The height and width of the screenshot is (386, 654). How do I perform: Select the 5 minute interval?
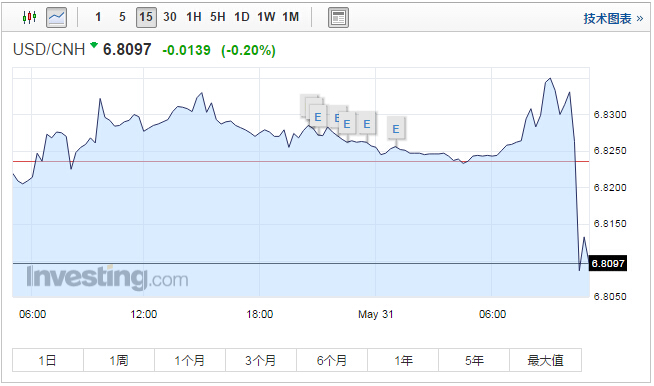tap(122, 17)
